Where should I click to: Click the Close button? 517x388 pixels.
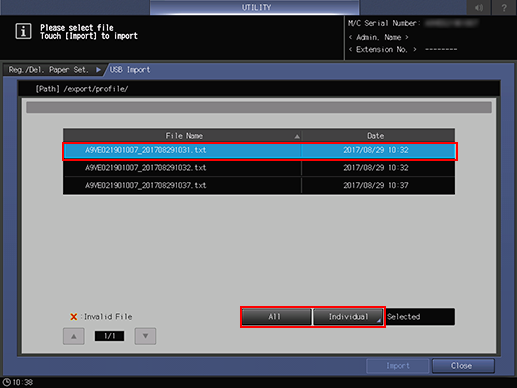coord(463,366)
